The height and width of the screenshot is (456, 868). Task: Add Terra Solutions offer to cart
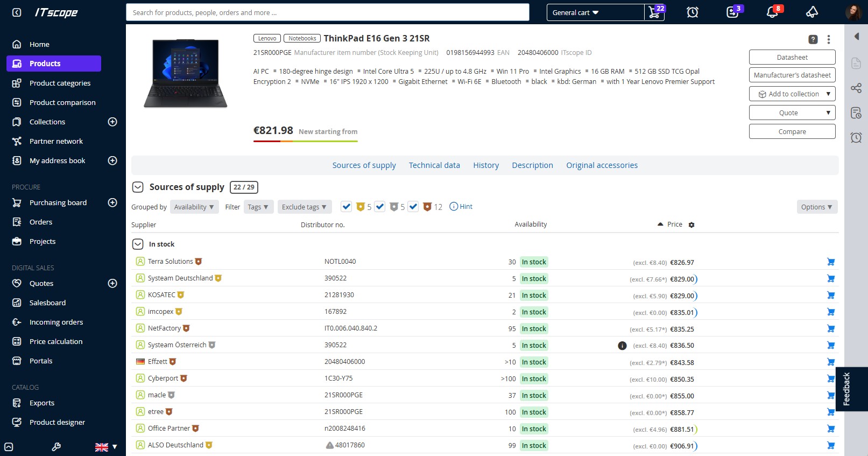click(x=830, y=262)
